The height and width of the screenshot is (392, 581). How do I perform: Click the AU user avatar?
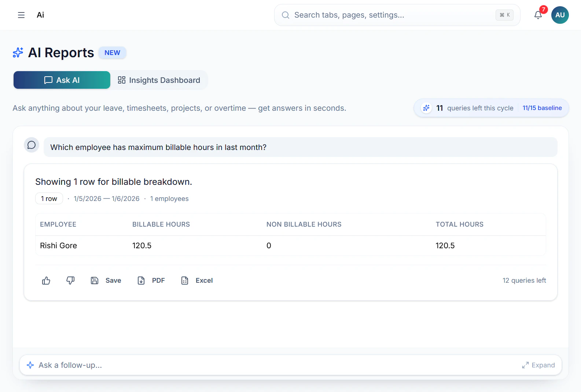click(x=560, y=15)
